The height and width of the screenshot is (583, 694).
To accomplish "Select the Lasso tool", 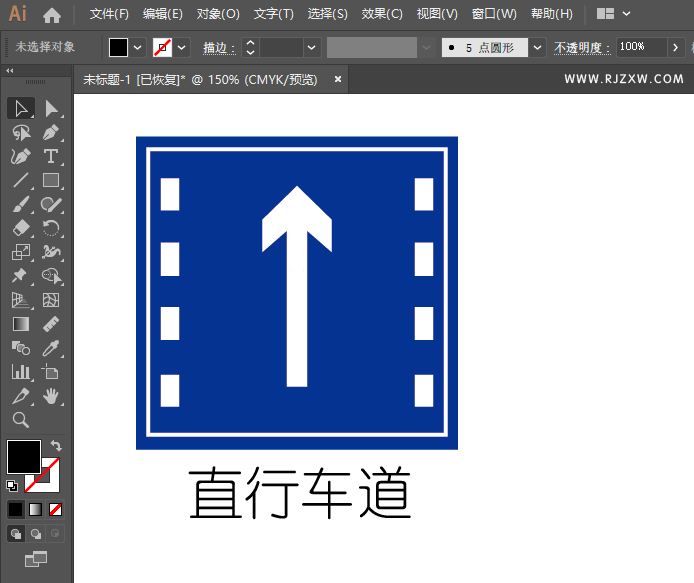I will point(20,132).
